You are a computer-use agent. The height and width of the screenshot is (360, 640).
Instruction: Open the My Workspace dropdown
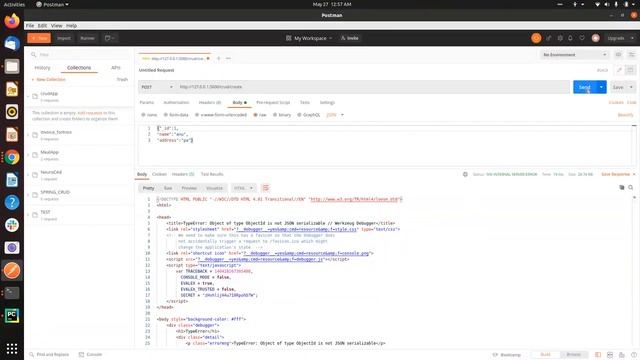coord(309,38)
